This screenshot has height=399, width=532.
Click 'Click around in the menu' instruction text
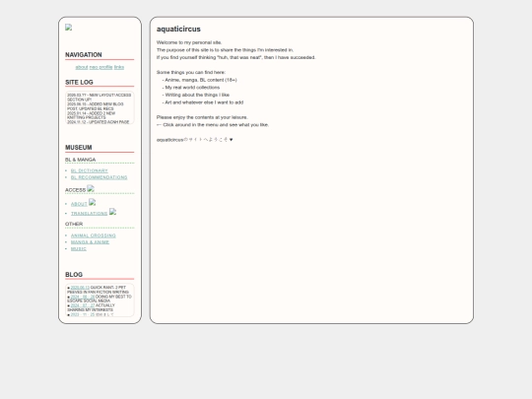click(x=213, y=125)
